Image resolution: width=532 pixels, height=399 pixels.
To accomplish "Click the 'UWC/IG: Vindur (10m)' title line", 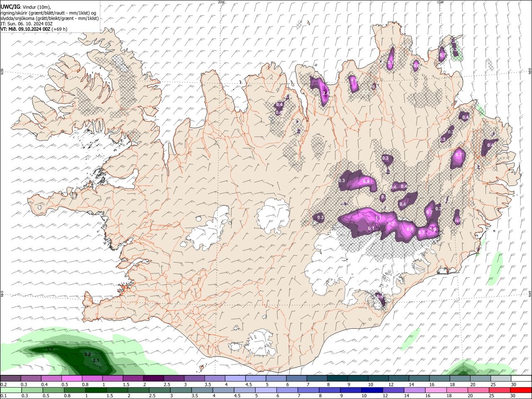I will (x=26, y=7).
